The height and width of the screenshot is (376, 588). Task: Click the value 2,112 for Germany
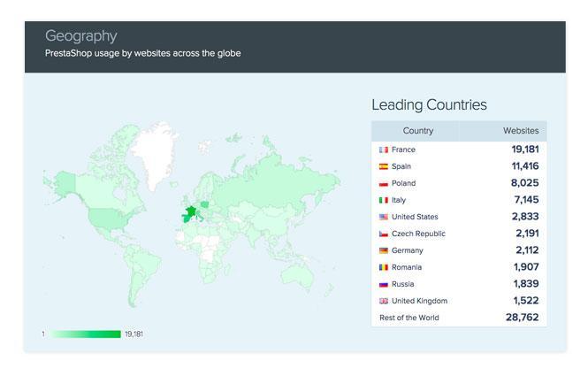[527, 250]
